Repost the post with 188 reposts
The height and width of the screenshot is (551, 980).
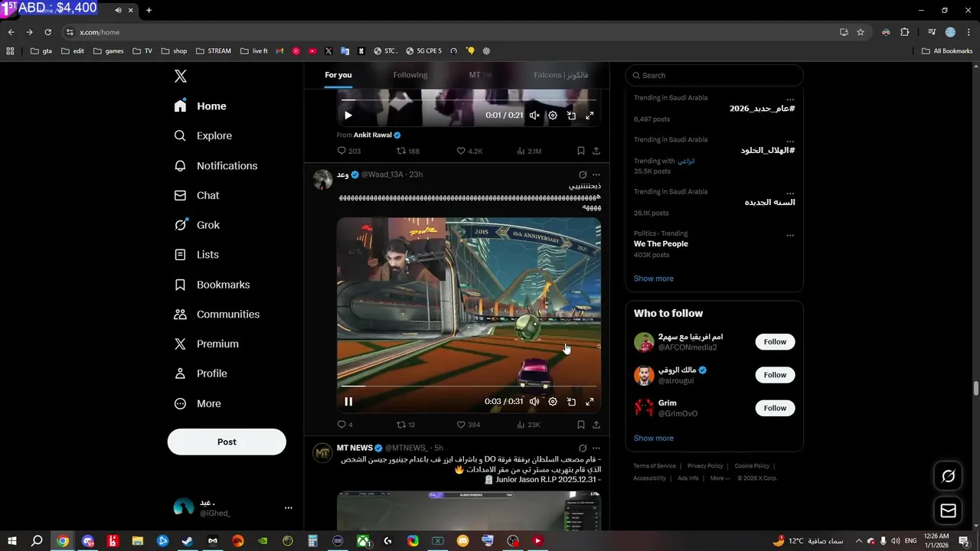407,151
